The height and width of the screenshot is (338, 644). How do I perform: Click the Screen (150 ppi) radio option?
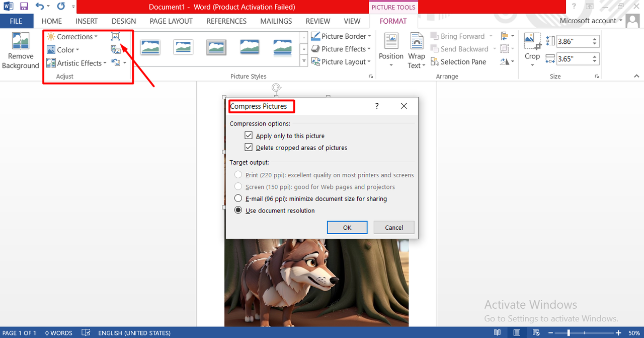click(238, 187)
